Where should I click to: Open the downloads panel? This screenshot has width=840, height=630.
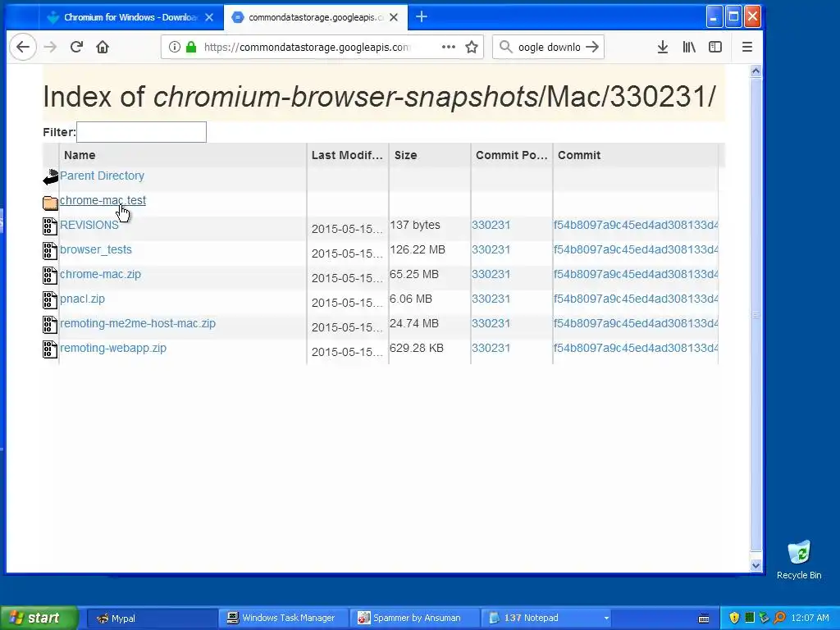(x=663, y=47)
